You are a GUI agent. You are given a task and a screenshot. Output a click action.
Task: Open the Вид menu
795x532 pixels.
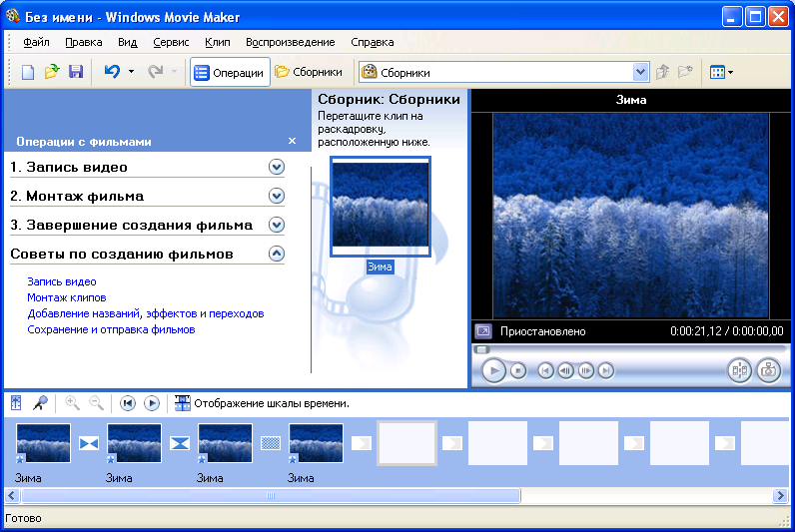(x=128, y=42)
